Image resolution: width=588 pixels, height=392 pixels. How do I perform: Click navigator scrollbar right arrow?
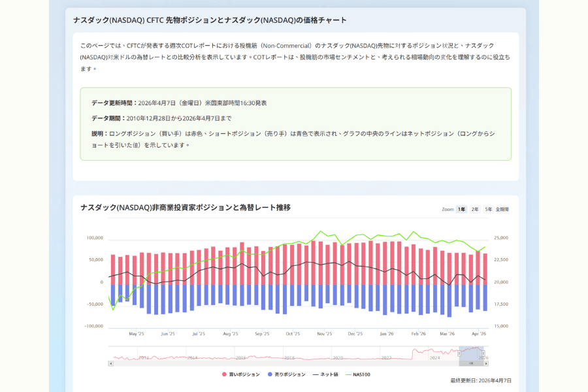(x=485, y=364)
